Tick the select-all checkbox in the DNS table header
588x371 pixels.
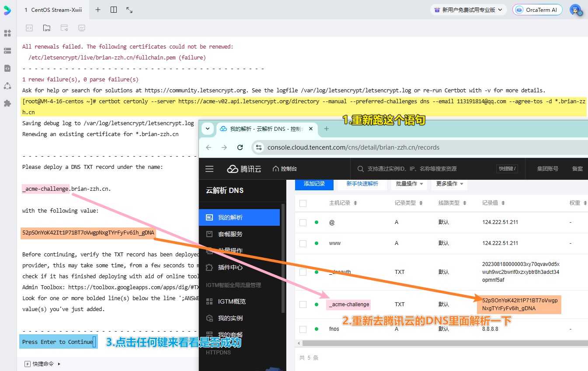pyautogui.click(x=303, y=203)
